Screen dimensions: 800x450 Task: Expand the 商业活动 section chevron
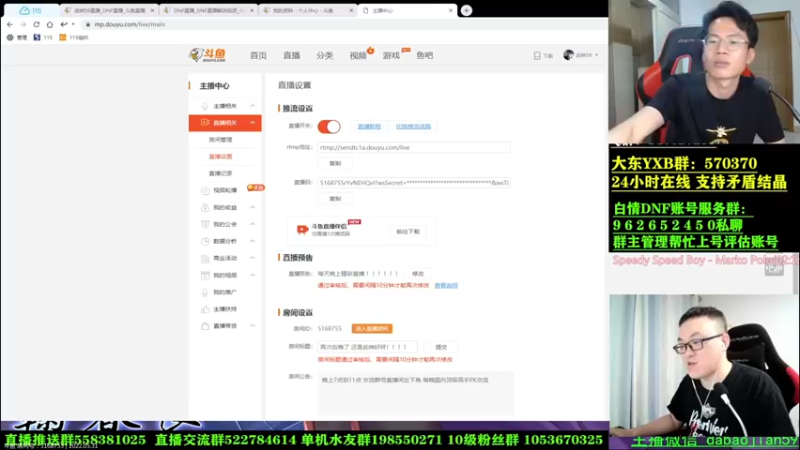(253, 258)
